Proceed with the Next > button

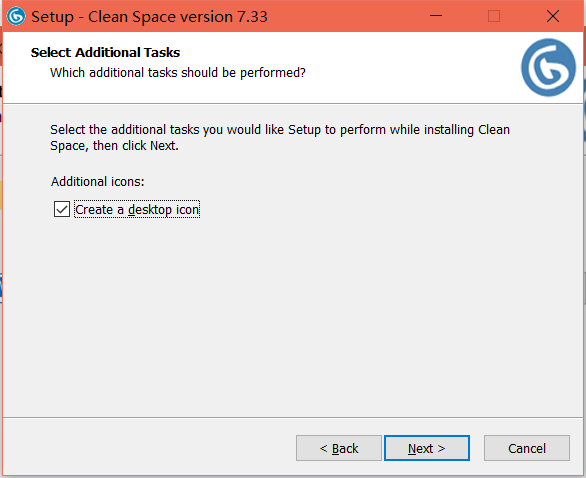tap(427, 448)
